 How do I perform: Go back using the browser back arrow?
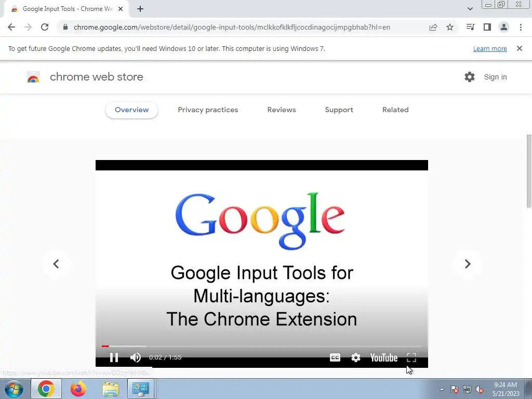11,27
